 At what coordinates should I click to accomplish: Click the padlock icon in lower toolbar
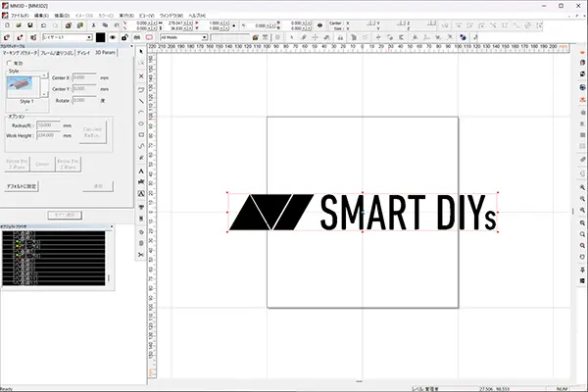pyautogui.click(x=340, y=37)
